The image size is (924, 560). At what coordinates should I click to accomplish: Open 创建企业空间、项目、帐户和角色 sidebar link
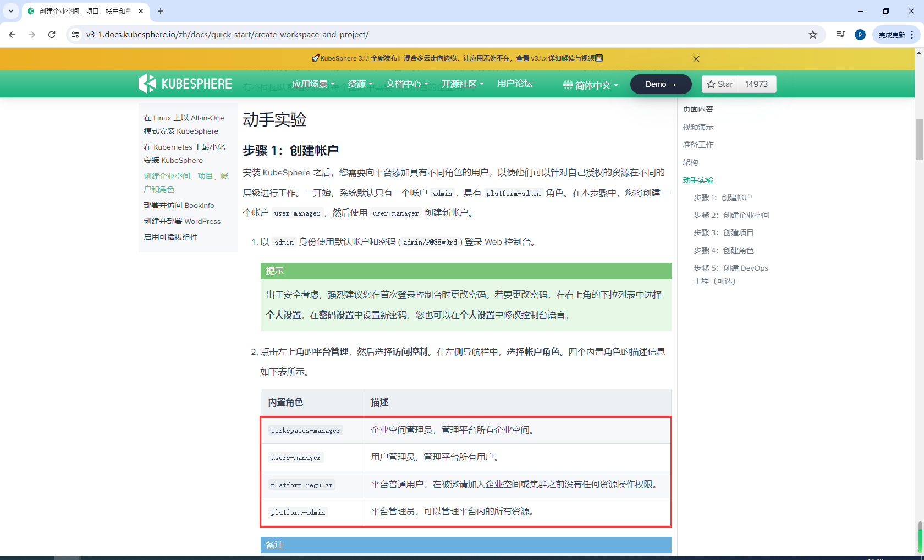tap(186, 183)
